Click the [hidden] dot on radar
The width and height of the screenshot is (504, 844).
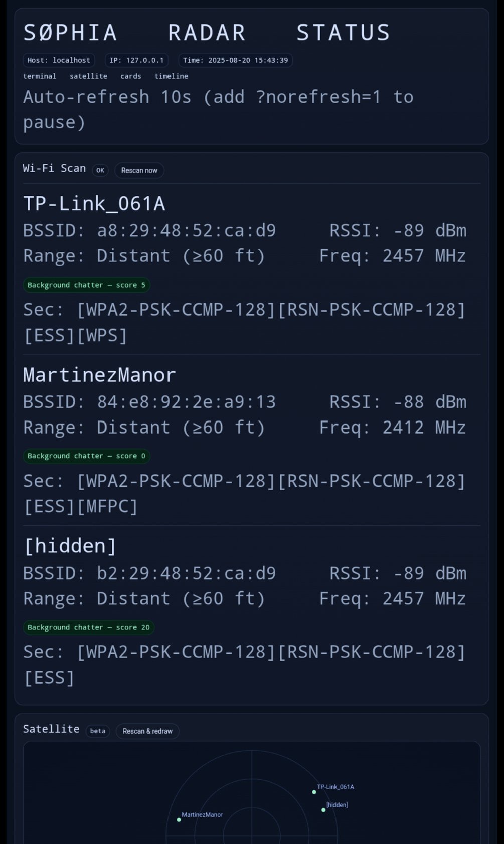click(x=323, y=810)
